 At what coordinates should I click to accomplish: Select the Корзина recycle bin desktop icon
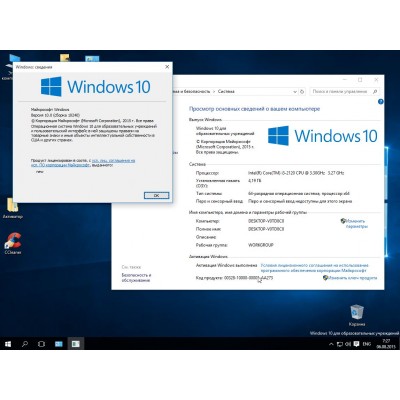pos(357,315)
